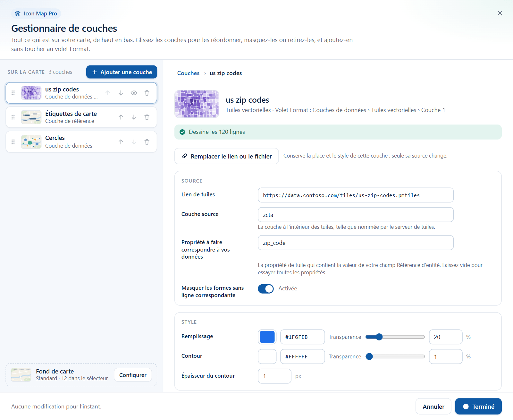This screenshot has width=513, height=420.
Task: Move Étiquettes de carte layer up
Action: 121,117
